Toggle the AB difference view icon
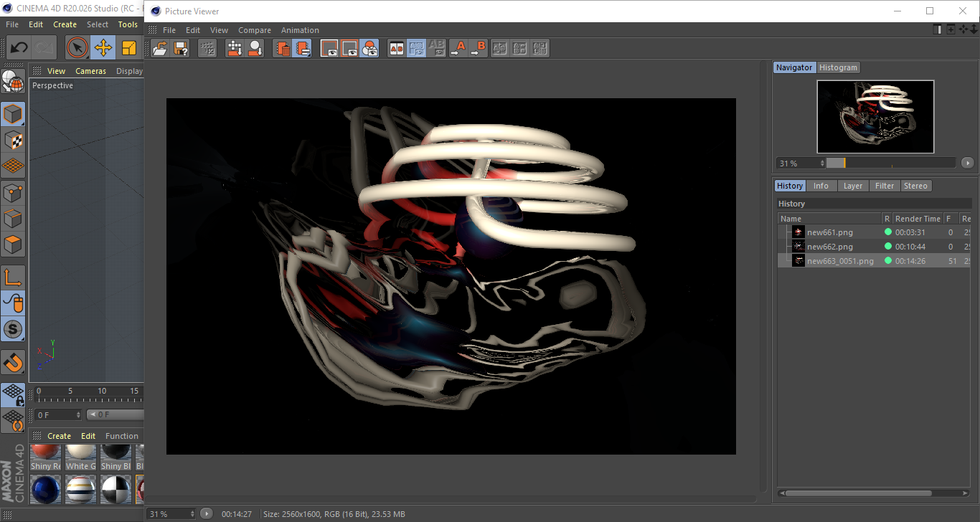Viewport: 980px width, 522px height. pyautogui.click(x=436, y=48)
